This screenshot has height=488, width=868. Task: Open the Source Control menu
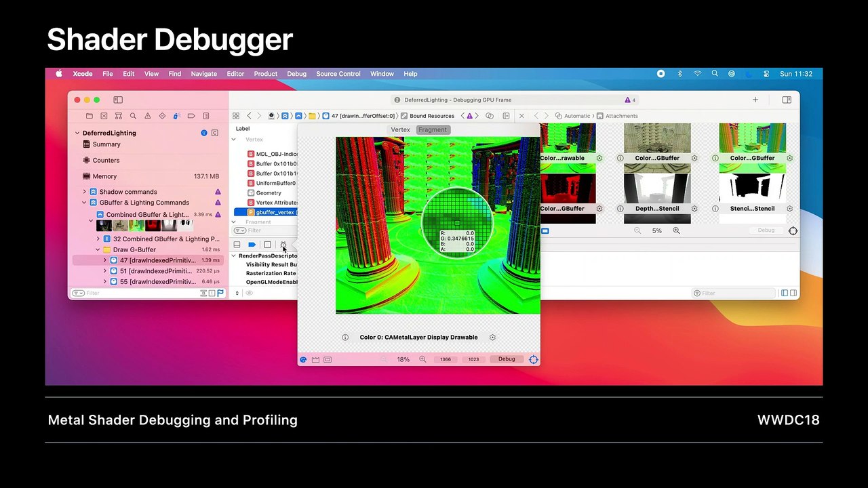point(338,74)
